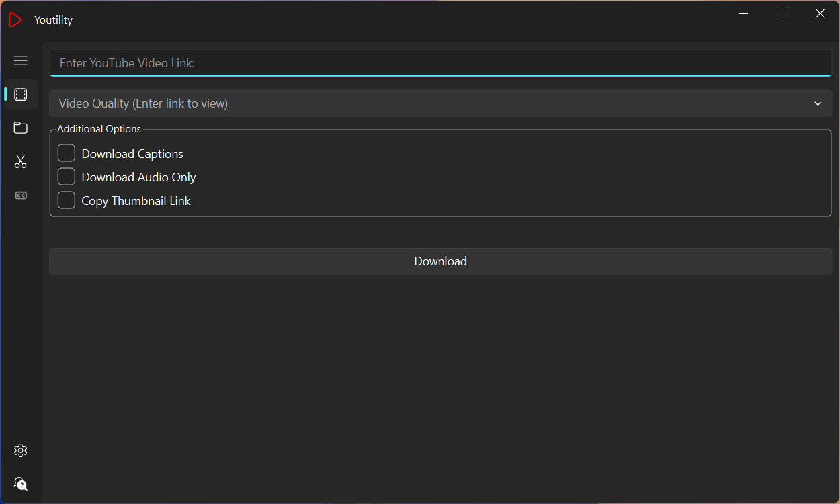This screenshot has width=840, height=504.
Task: Minimize the Youtility window
Action: [743, 13]
